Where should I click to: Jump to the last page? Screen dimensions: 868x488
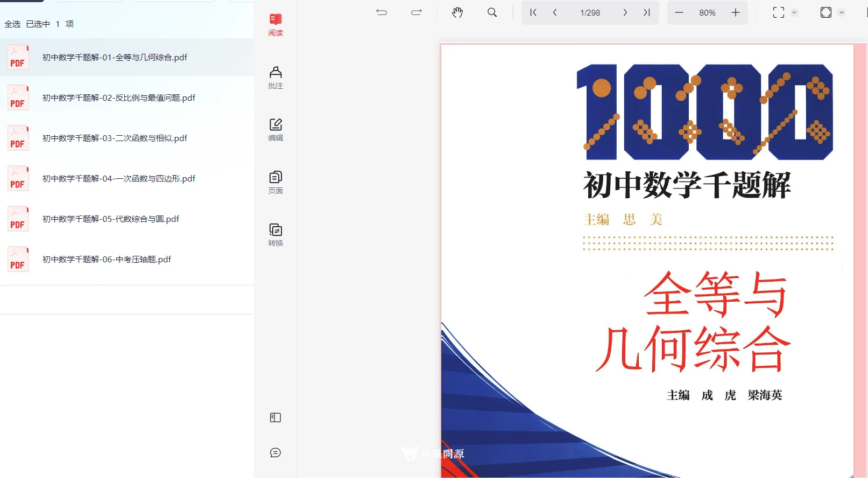click(x=647, y=12)
